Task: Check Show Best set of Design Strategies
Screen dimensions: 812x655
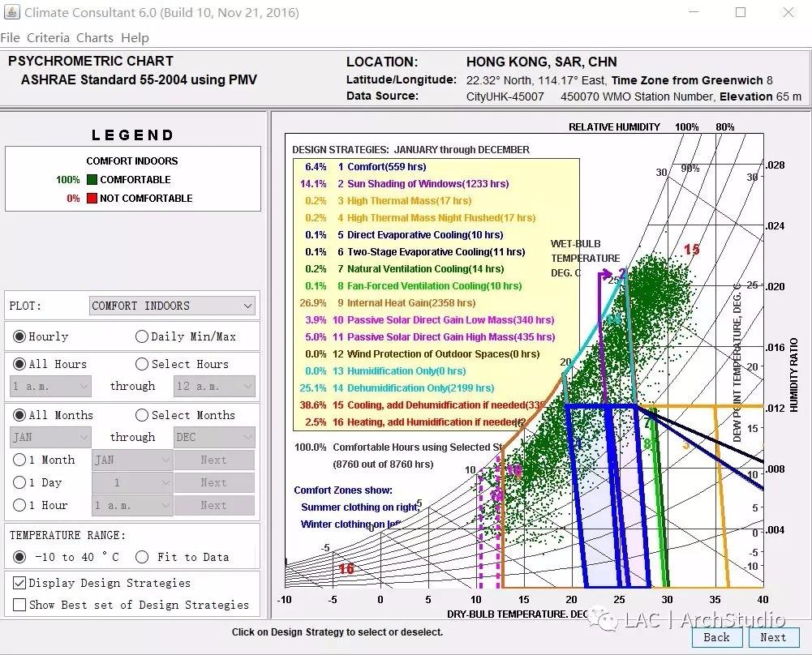Action: [19, 605]
